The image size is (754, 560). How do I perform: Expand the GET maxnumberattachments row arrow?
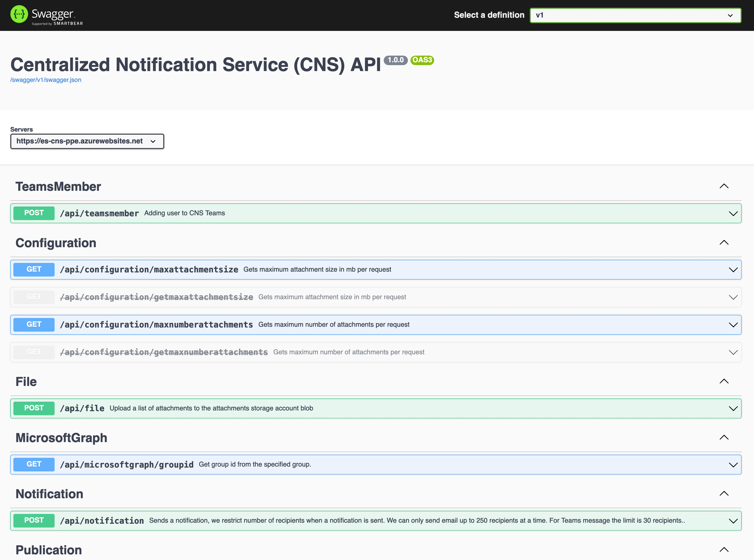733,325
